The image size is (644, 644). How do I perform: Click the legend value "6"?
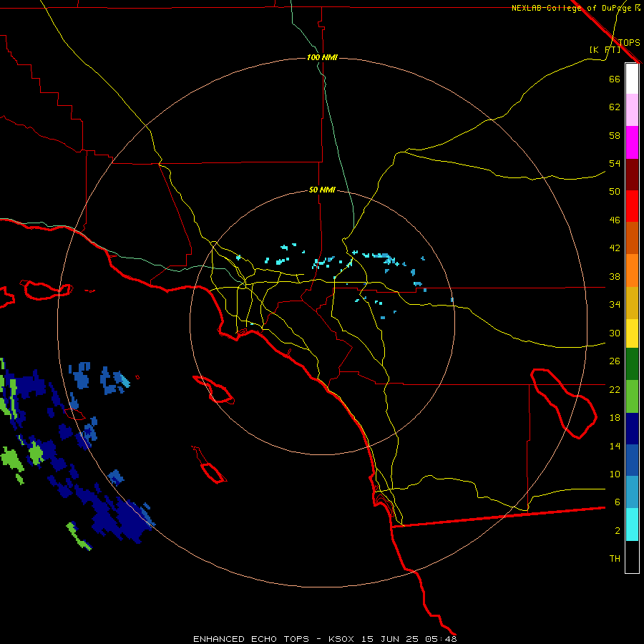click(617, 502)
